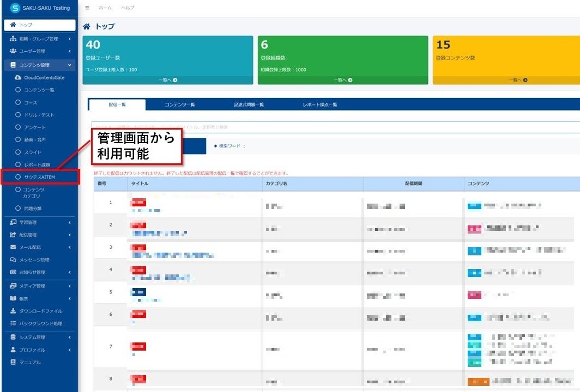Switch to the 記述式問題一覧 tab
This screenshot has height=392, width=580.
249,105
